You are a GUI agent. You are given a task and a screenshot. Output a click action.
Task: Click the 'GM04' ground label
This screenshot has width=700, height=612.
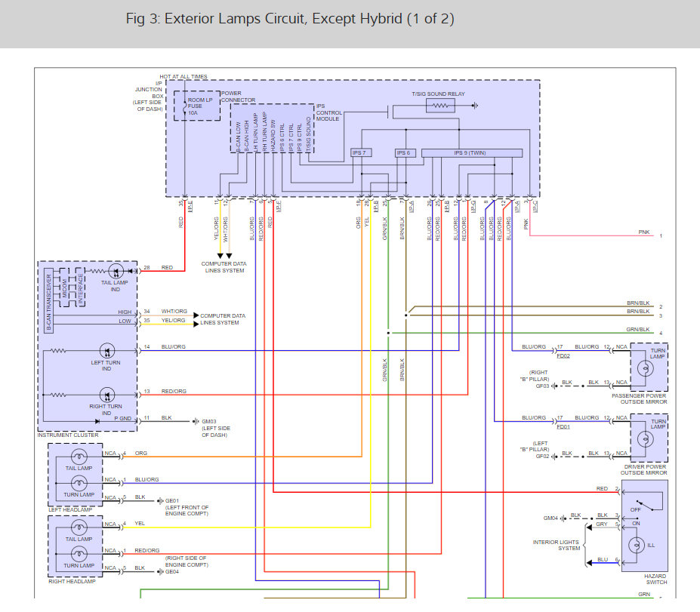[550, 518]
